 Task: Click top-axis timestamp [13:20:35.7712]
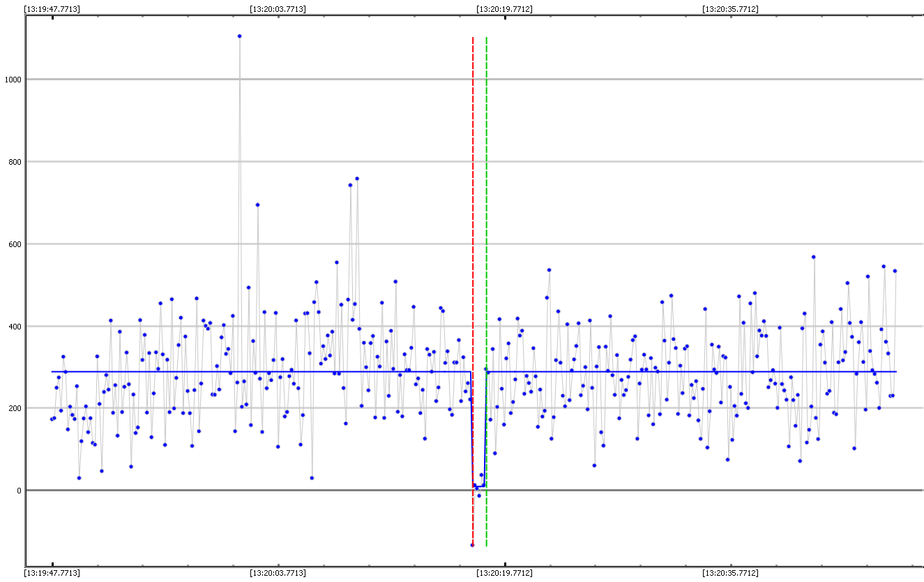[730, 9]
